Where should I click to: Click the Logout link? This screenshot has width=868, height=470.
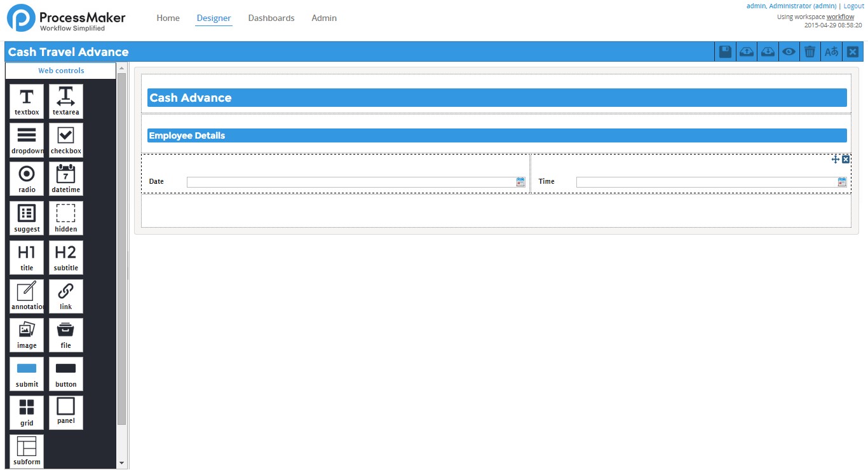point(853,6)
